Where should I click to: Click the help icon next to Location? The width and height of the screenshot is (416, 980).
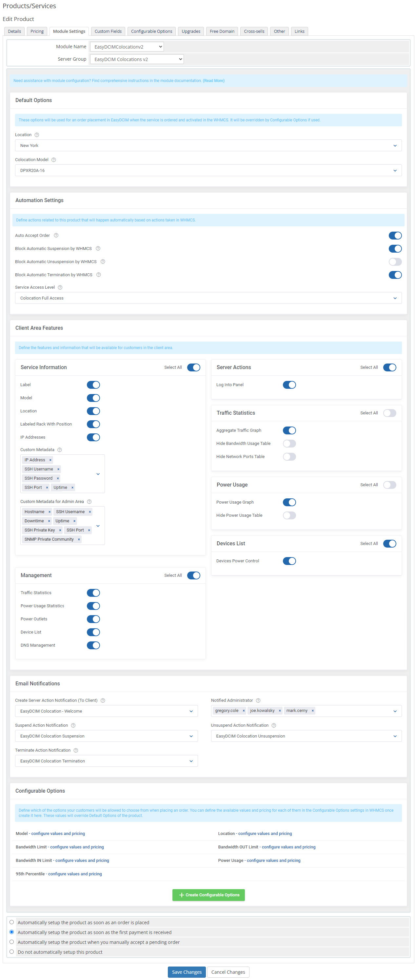[x=37, y=135]
